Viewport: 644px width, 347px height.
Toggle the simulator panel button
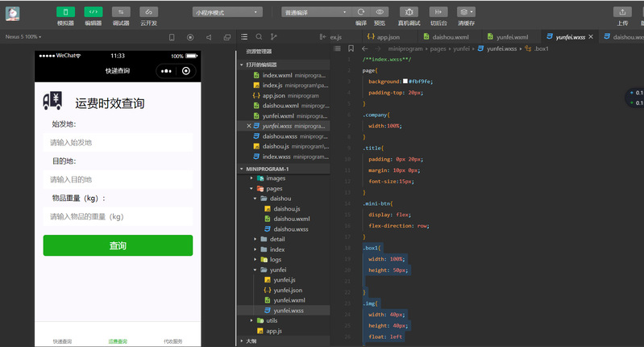[x=66, y=12]
